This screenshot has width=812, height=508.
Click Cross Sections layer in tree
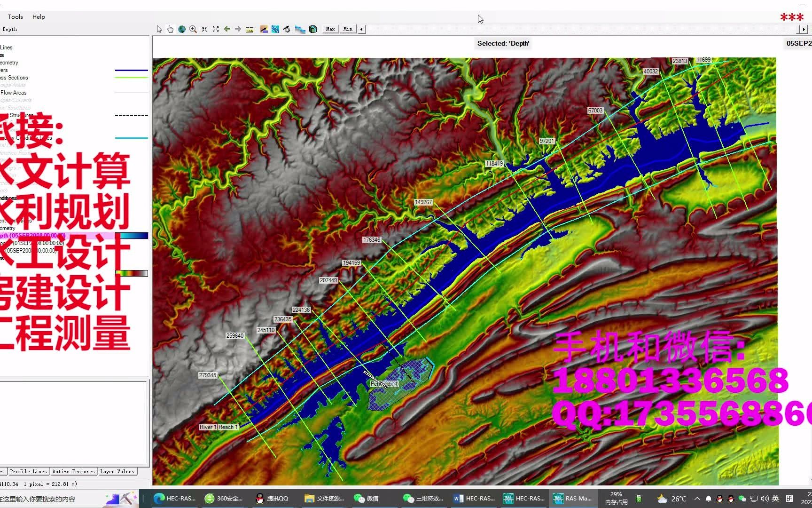tap(14, 78)
